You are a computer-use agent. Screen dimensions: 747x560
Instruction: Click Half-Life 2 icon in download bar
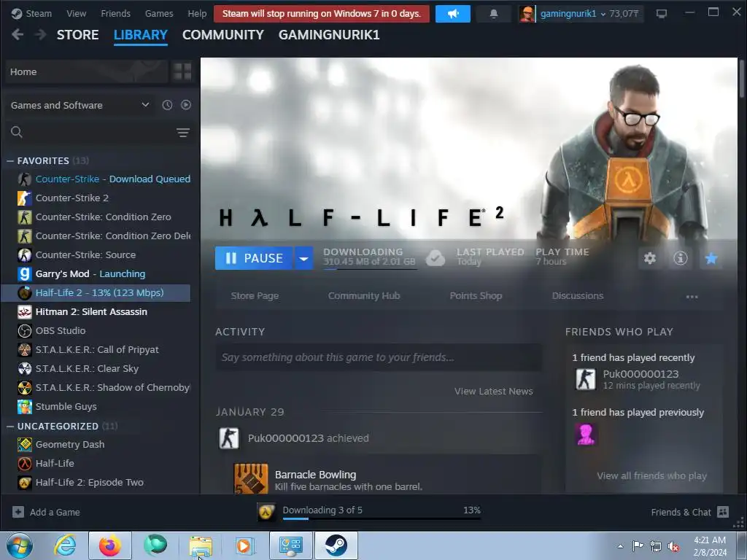266,512
